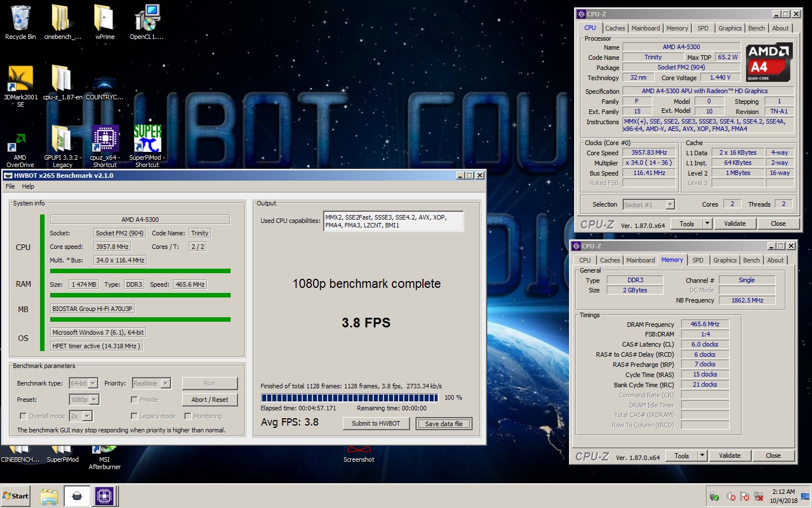Toggle the Monitoring checkbox
Image resolution: width=812 pixels, height=508 pixels.
188,416
